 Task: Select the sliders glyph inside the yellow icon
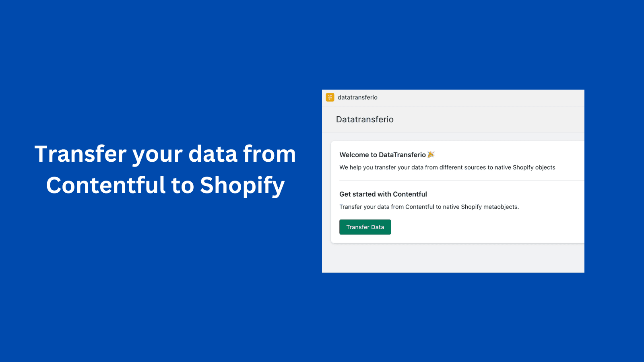pos(330,97)
